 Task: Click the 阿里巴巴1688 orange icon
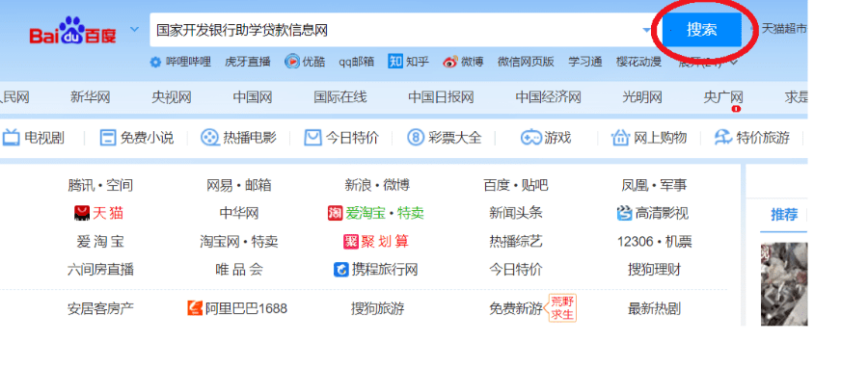point(195,308)
